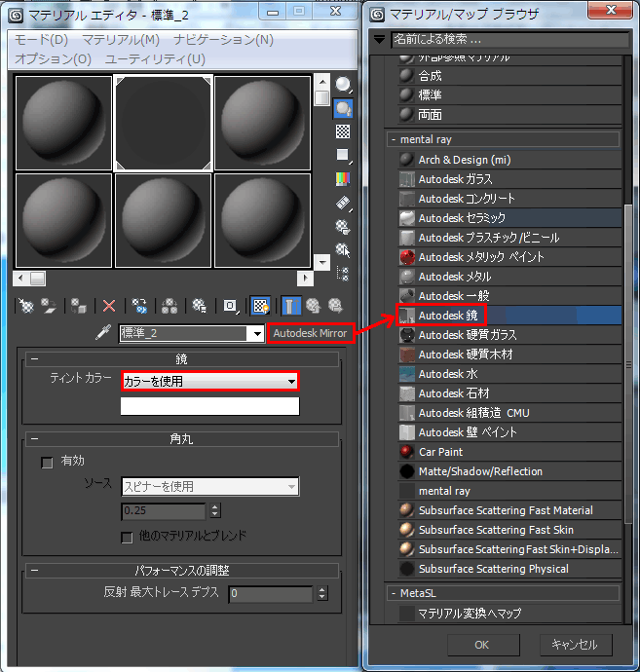Toggle the Backlight icon in Material Editor

343,108
